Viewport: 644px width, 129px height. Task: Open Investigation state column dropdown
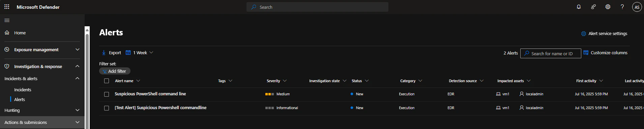pos(345,81)
